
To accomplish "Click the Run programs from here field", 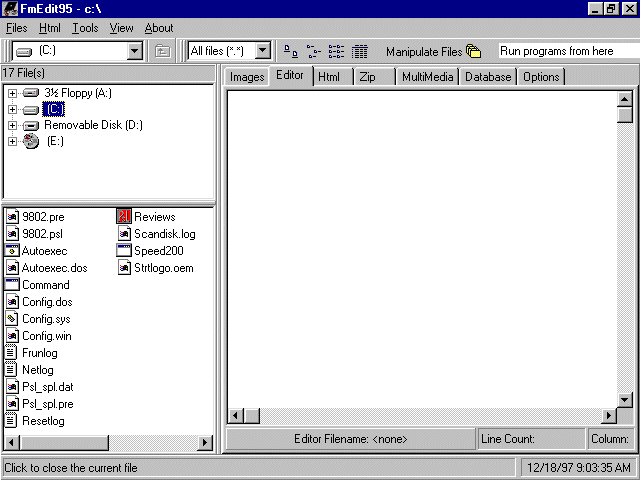I will click(x=565, y=51).
